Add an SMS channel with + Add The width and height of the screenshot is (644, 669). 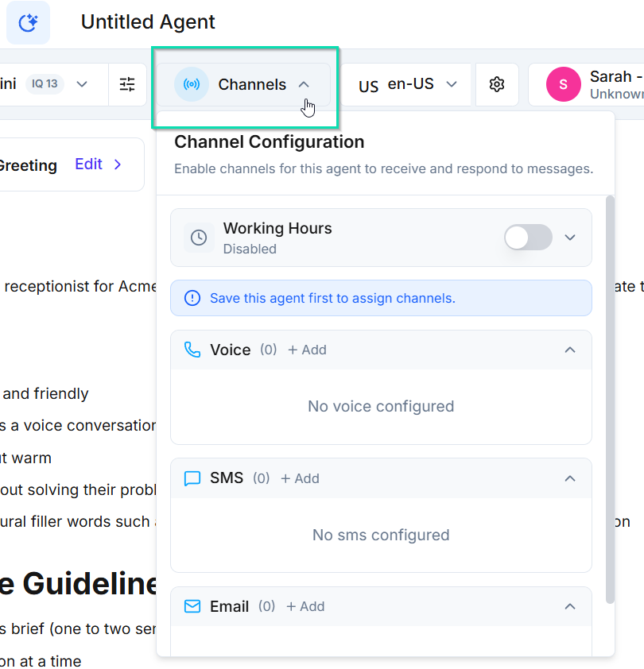[301, 478]
